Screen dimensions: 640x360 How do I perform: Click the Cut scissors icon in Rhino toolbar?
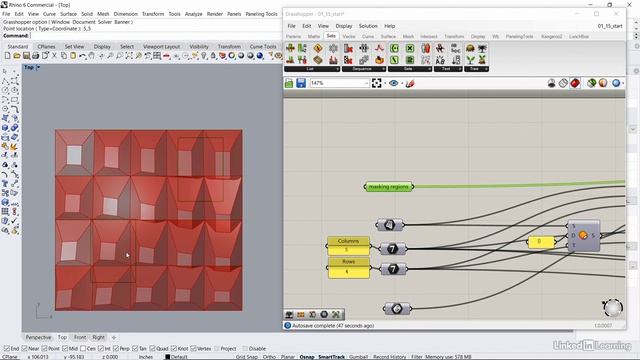[x=54, y=56]
